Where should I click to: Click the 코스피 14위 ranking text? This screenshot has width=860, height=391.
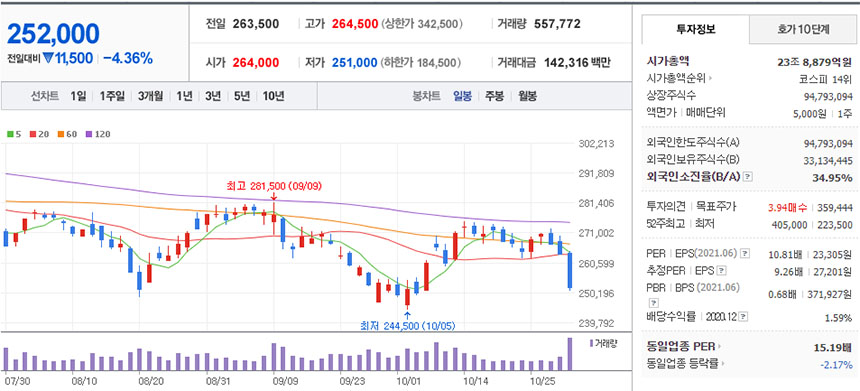coord(826,79)
